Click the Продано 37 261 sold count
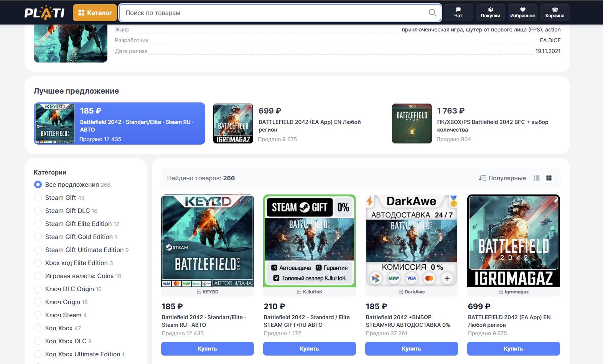The height and width of the screenshot is (364, 603). click(x=387, y=333)
